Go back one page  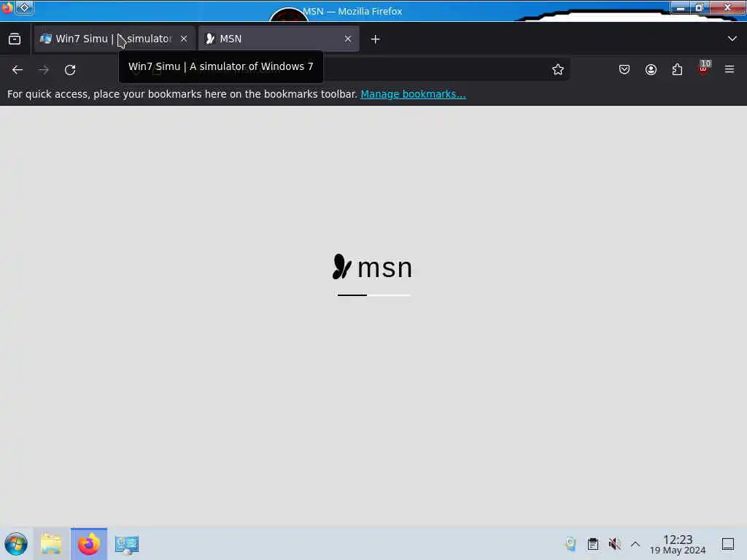tap(18, 70)
